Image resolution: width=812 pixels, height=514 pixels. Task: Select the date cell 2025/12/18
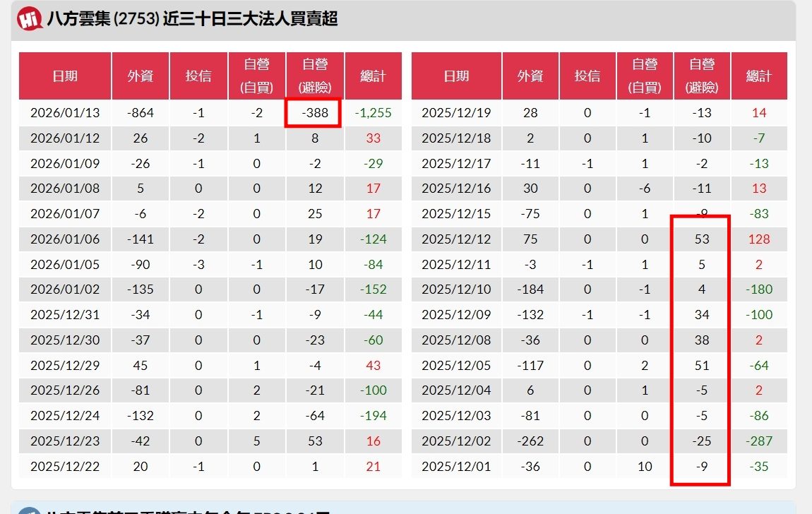pos(456,138)
